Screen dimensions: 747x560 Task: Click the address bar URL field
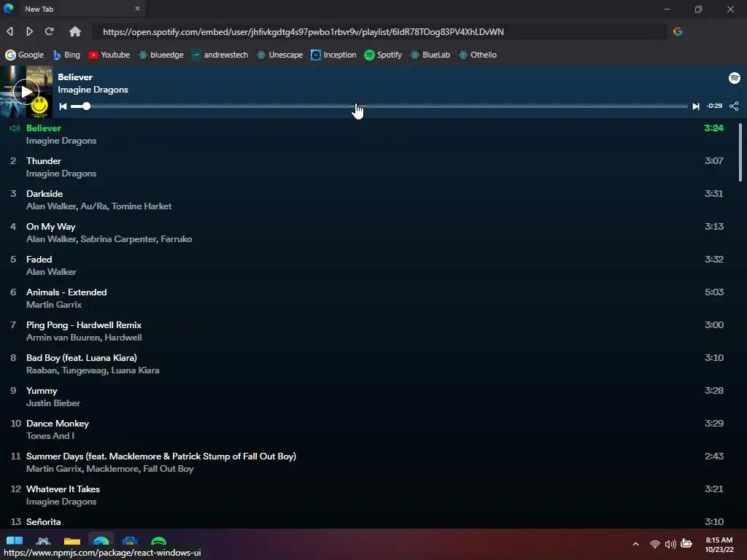pyautogui.click(x=379, y=32)
